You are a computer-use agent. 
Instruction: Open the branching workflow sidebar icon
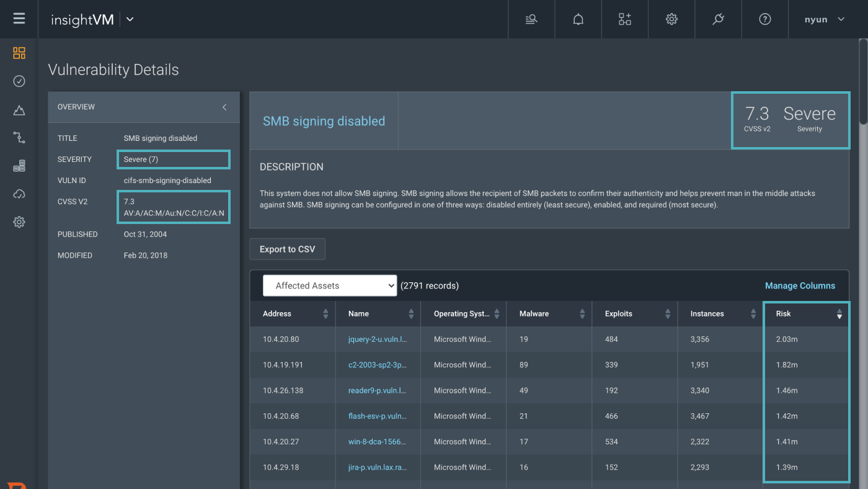tap(19, 138)
